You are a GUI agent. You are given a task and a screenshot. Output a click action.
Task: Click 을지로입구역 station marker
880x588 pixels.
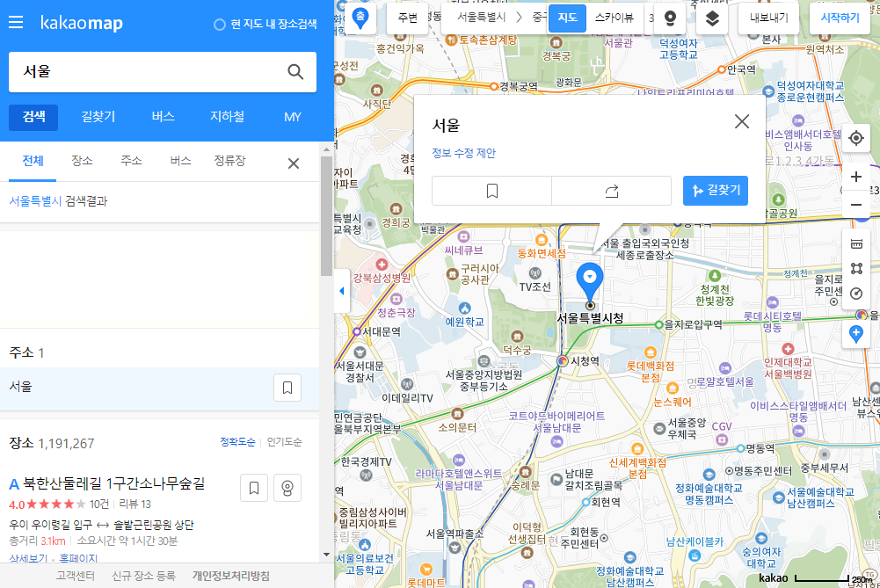(658, 324)
